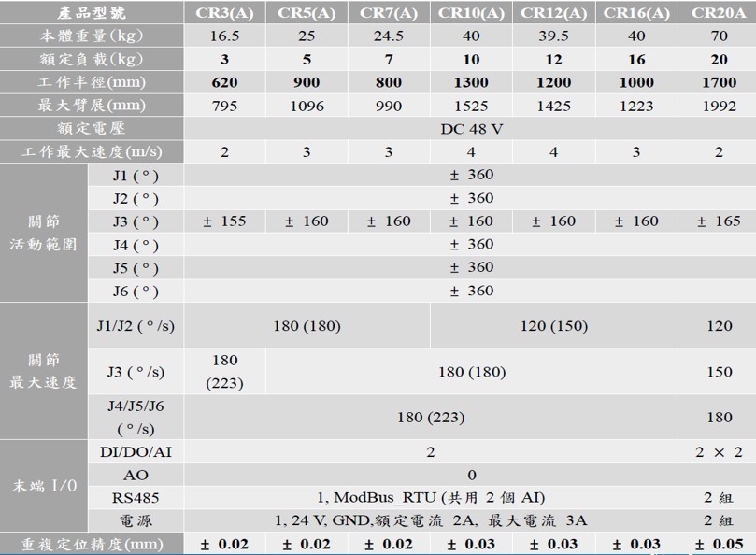
Task: Click the max reach value 1223
Action: pos(636,106)
